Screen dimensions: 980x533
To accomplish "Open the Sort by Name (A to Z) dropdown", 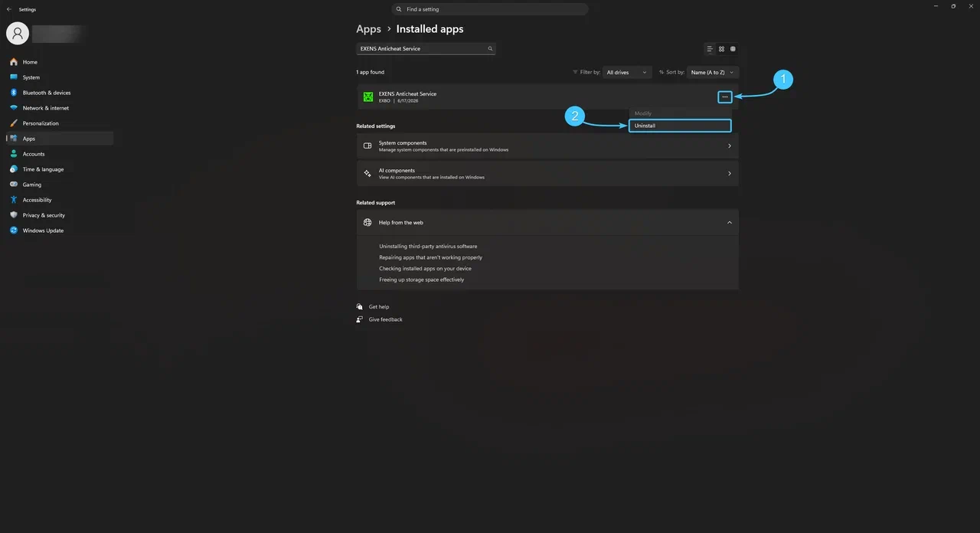I will pos(712,72).
